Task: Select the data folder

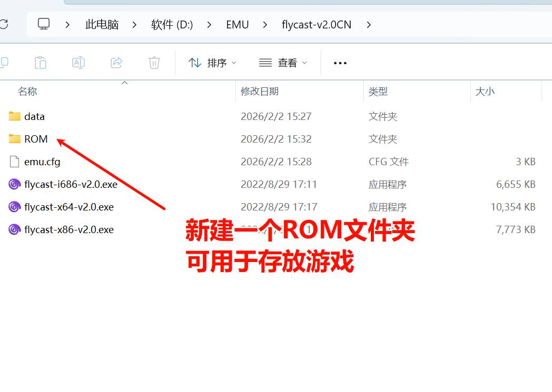Action: [x=34, y=116]
